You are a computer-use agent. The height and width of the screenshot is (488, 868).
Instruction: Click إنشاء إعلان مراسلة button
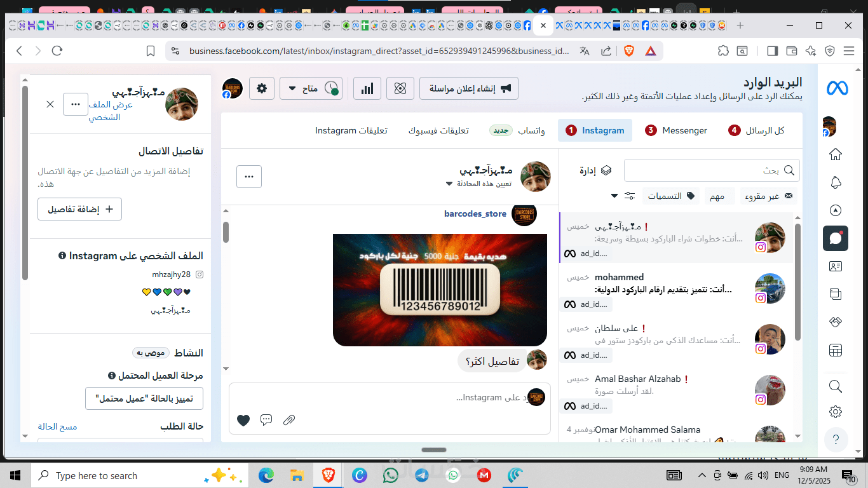(469, 88)
